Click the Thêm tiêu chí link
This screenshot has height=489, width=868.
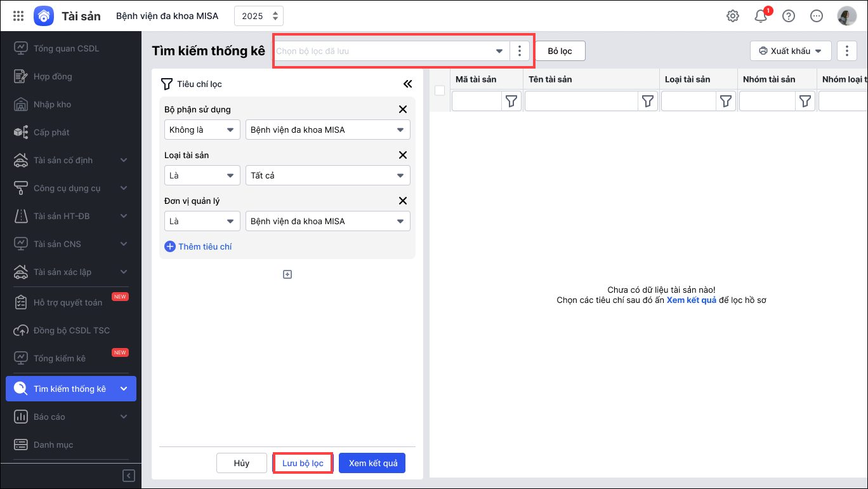(198, 246)
